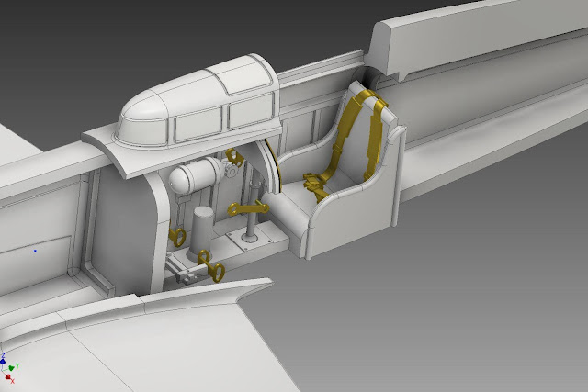The image size is (588, 392).
Task: Select the vertical cylinder on cockpit floor
Action: pos(200,233)
